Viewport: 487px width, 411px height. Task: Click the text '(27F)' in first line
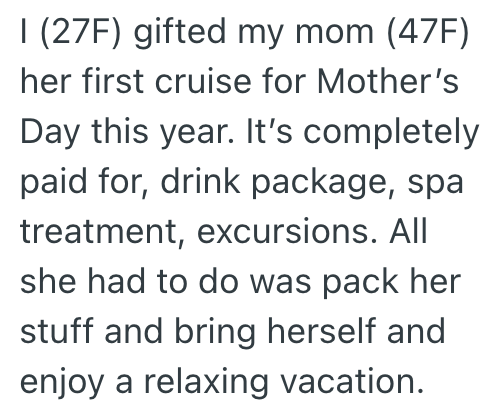[79, 32]
